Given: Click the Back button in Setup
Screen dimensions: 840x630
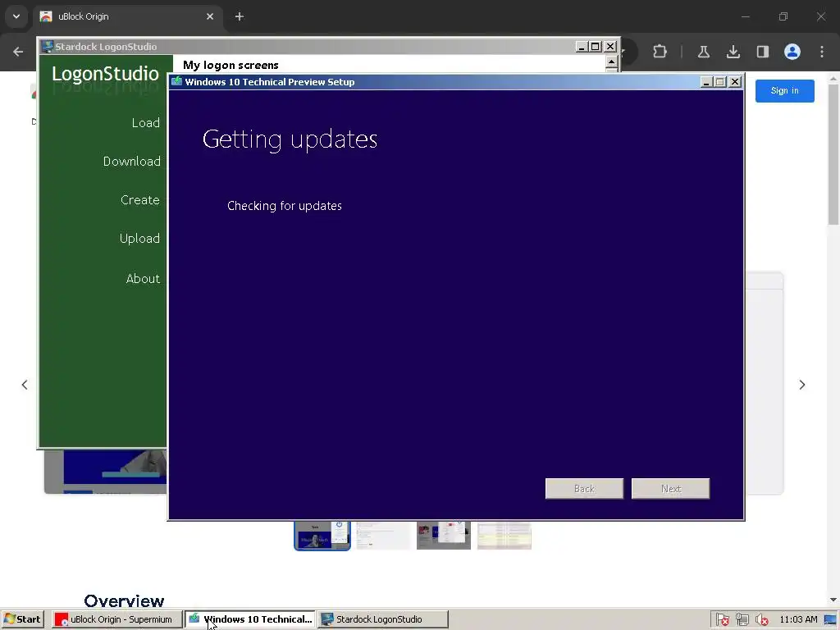Looking at the screenshot, I should 584,489.
